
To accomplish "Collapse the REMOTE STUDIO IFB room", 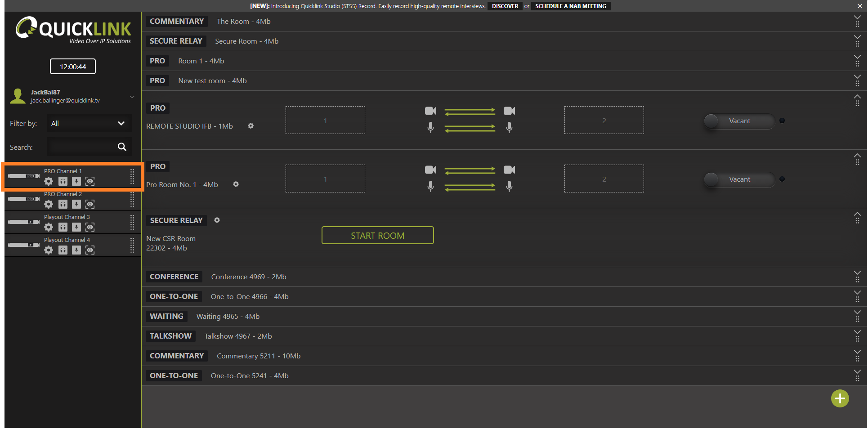I will [x=857, y=97].
